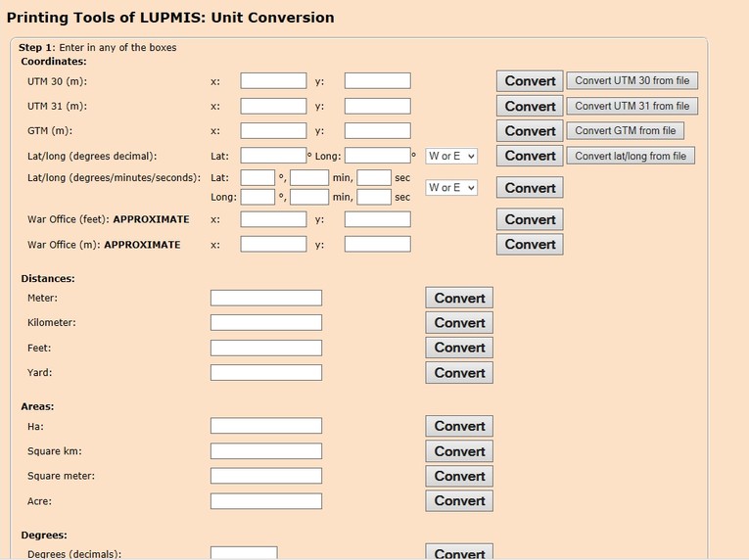Focus the Feet distance input
This screenshot has width=749, height=560.
click(266, 348)
